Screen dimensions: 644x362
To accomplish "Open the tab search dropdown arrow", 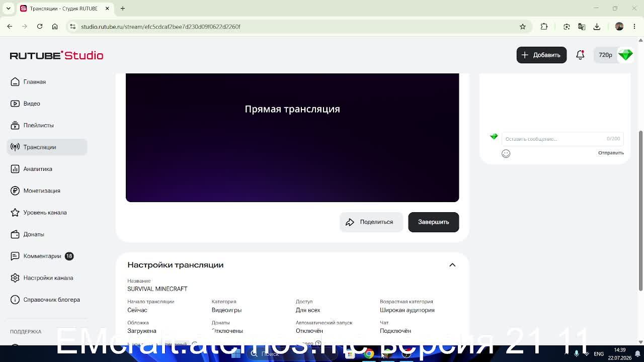I will pos(8,9).
